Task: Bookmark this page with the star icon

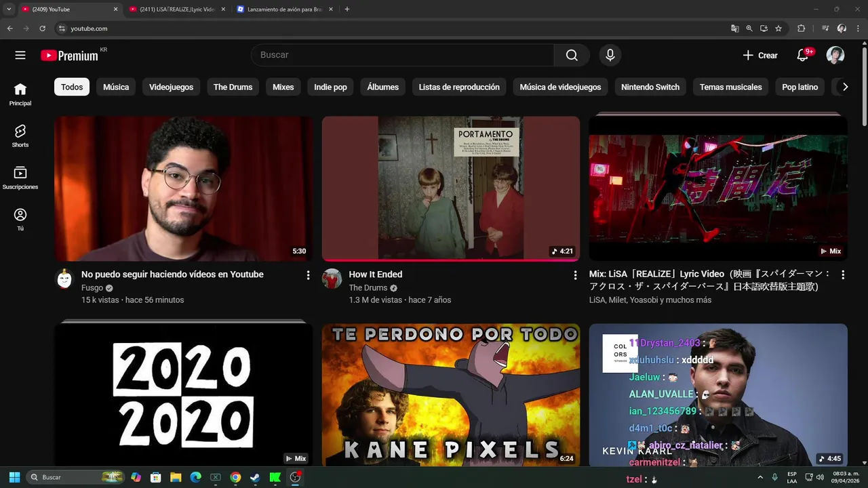Action: coord(778,28)
